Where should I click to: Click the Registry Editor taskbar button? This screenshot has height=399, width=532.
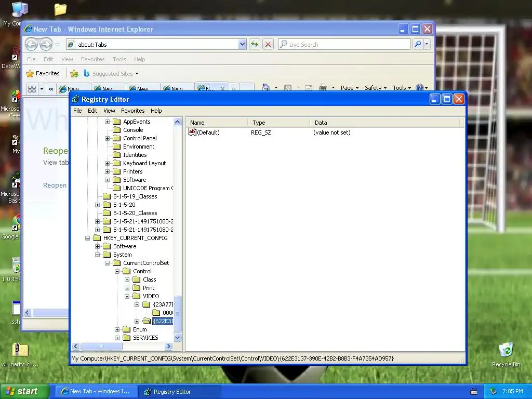[180, 392]
